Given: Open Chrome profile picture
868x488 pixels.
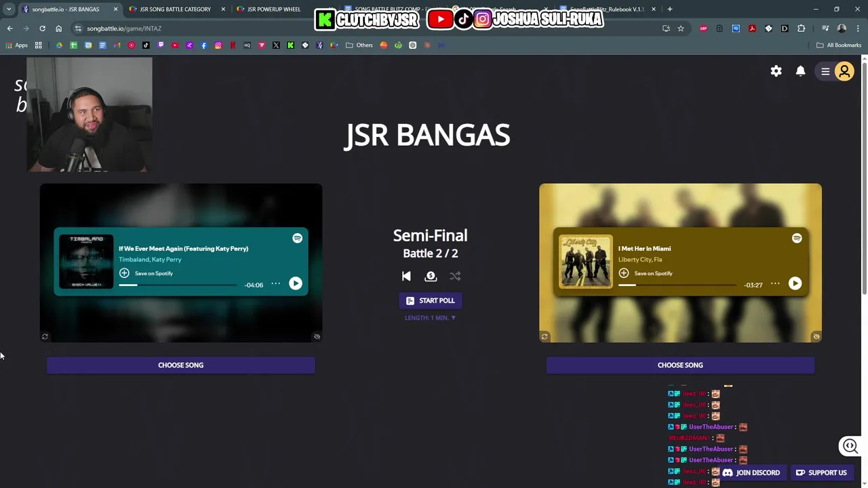Looking at the screenshot, I should point(842,28).
